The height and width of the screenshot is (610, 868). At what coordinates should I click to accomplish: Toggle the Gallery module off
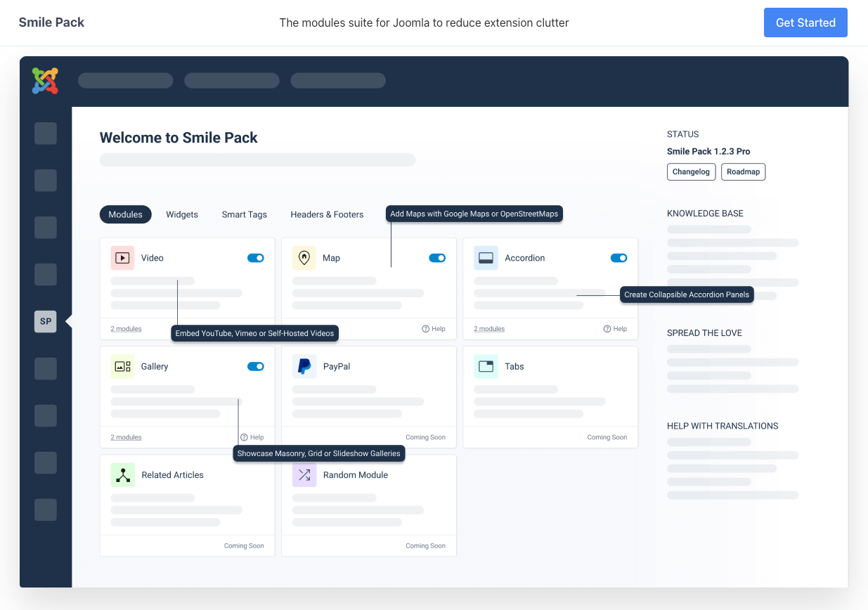(256, 366)
